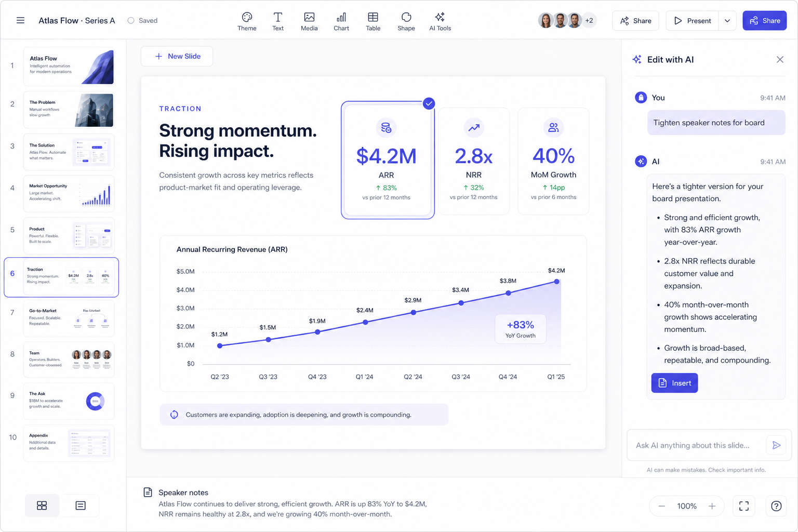Select slide 1 Atlas Flow thumbnail

pos(69,66)
